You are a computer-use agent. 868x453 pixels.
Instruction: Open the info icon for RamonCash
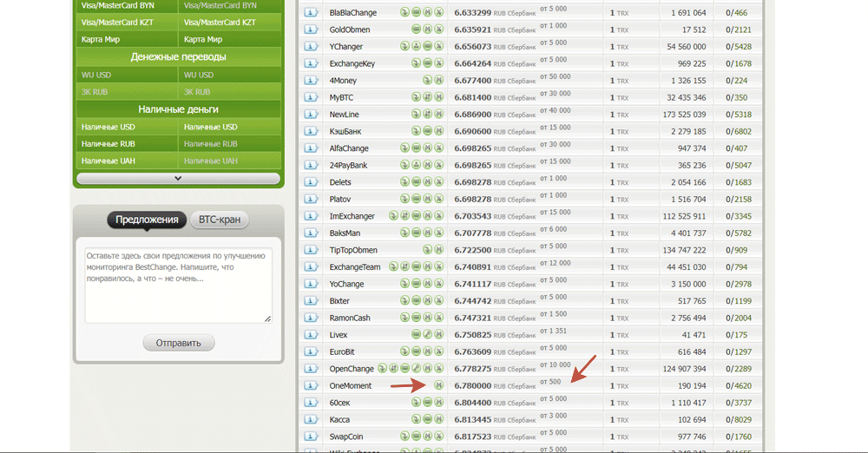[x=311, y=318]
